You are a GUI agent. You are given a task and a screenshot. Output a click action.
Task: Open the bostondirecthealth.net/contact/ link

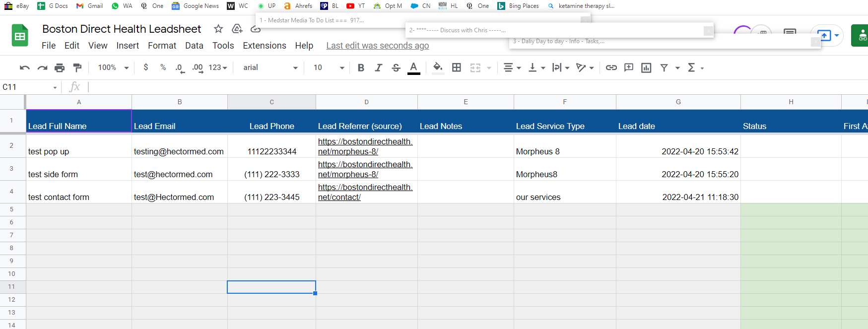[x=365, y=192]
